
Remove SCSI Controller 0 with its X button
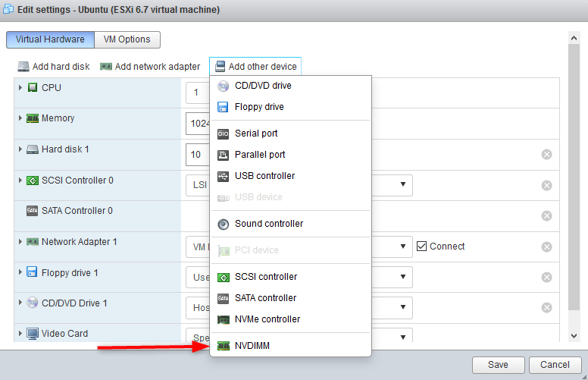547,186
